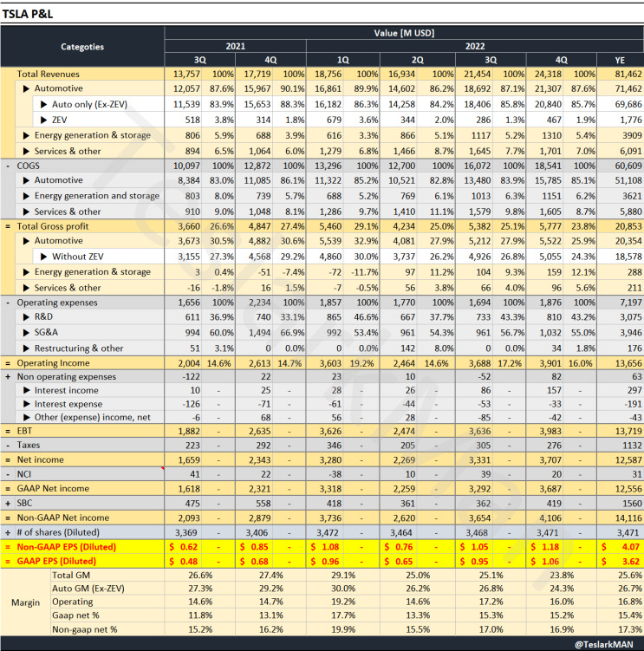Click the plus sign beside SBC row
644x651 pixels.
point(8,505)
